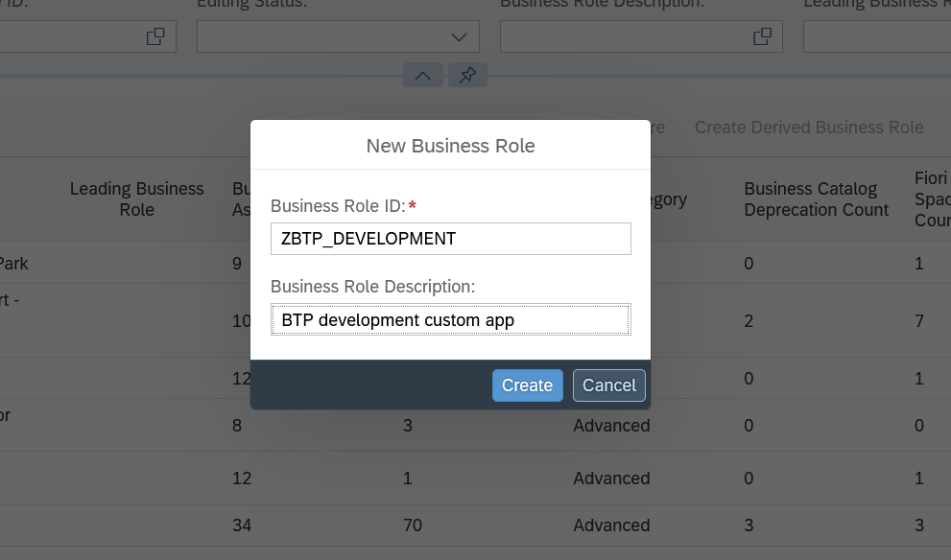This screenshot has width=951, height=560.
Task: Focus the Business Role Description filter input
Action: pos(624,36)
